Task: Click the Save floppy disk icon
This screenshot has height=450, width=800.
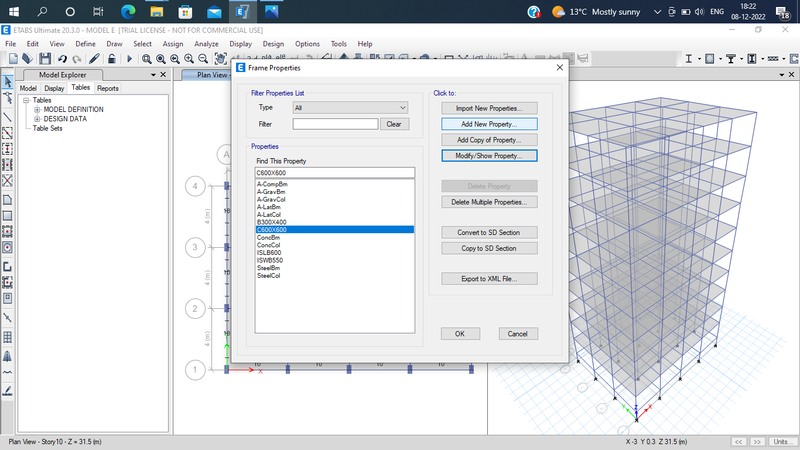Action: (x=45, y=59)
